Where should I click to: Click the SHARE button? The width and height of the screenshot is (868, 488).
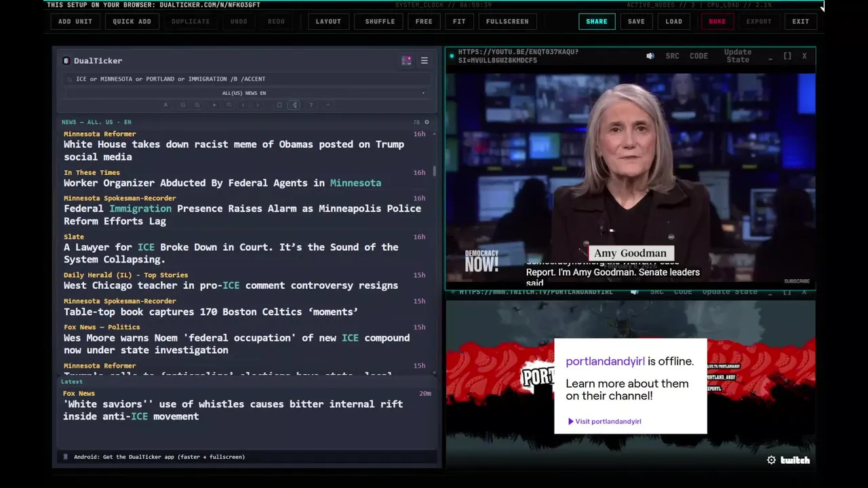pos(597,21)
